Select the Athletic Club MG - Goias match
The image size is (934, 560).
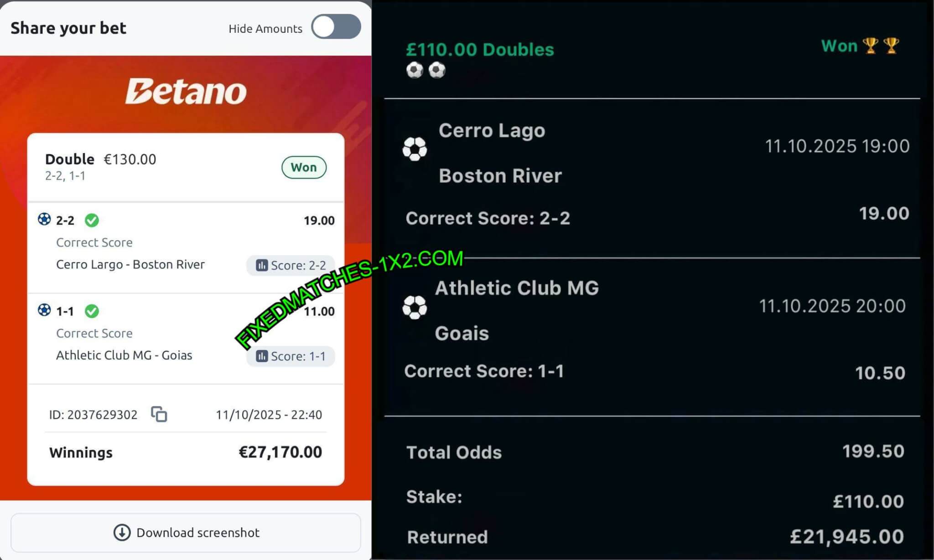pos(124,355)
